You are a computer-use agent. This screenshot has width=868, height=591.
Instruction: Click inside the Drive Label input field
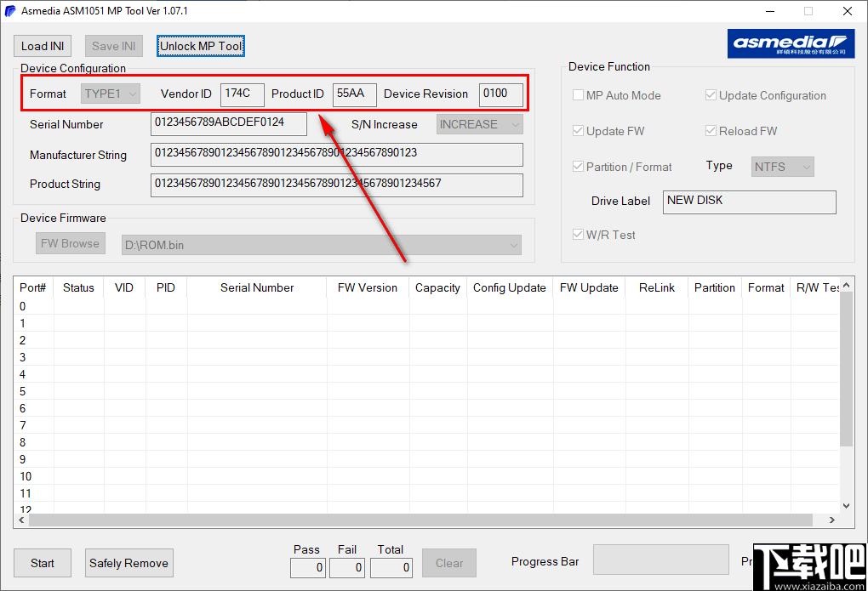(x=749, y=202)
